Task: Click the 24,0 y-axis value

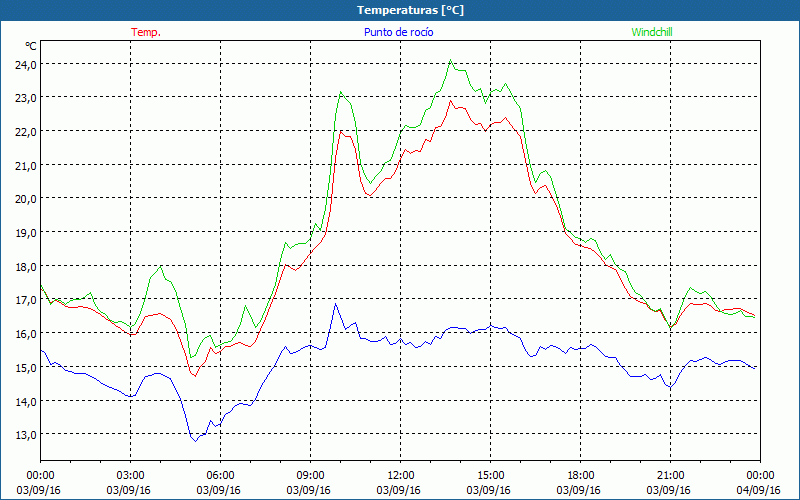Action: [x=26, y=64]
